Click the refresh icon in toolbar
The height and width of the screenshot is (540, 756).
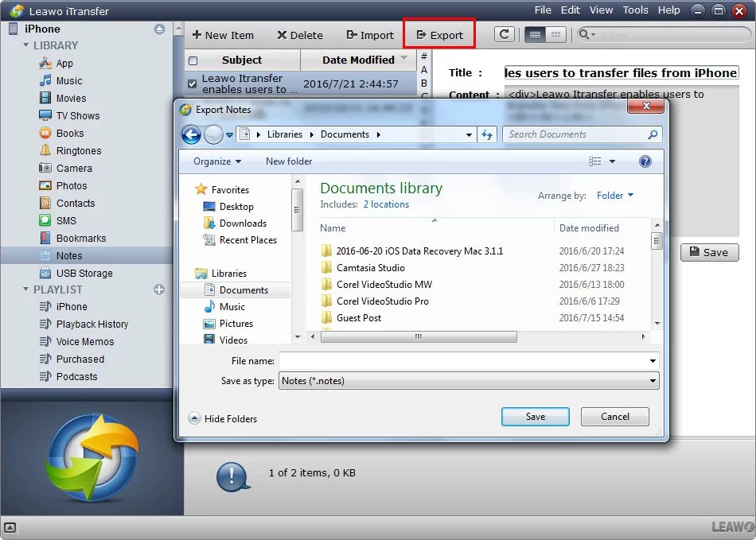tap(505, 34)
